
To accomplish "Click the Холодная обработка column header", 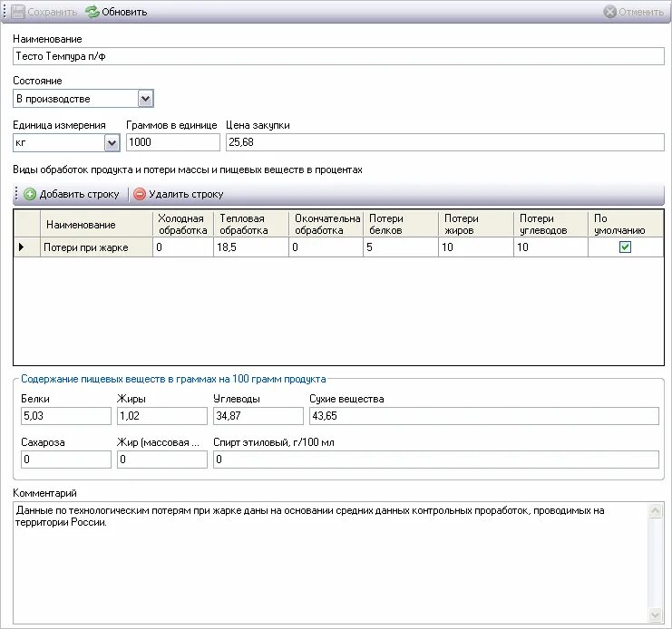I will coord(183,225).
